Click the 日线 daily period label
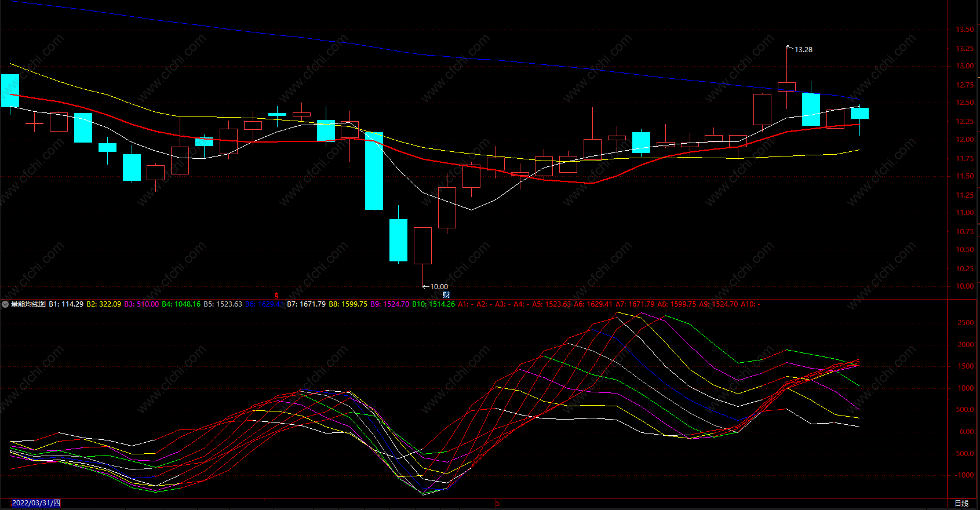 click(x=961, y=504)
